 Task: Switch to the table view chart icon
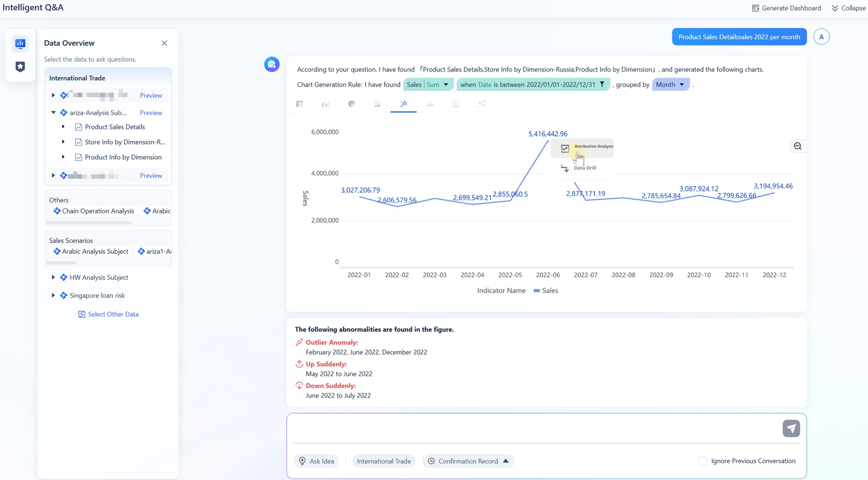(x=299, y=104)
